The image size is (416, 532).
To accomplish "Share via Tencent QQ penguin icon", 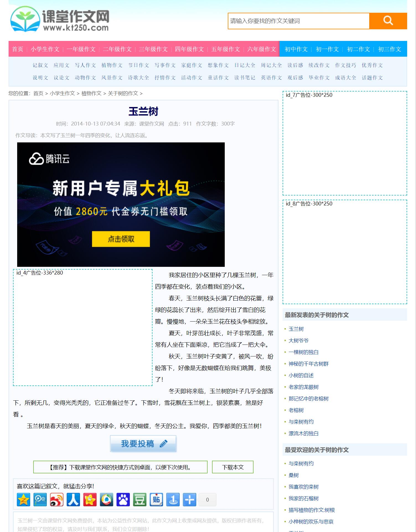I will (x=107, y=500).
